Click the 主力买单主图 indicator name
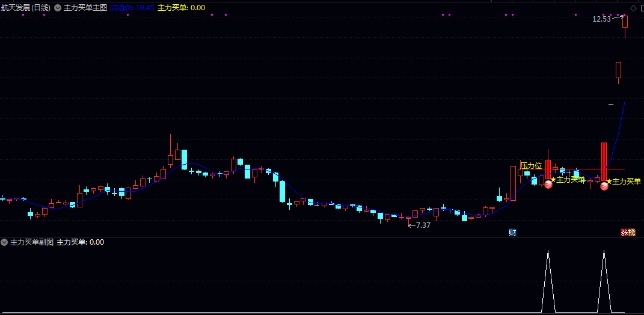 [85, 8]
